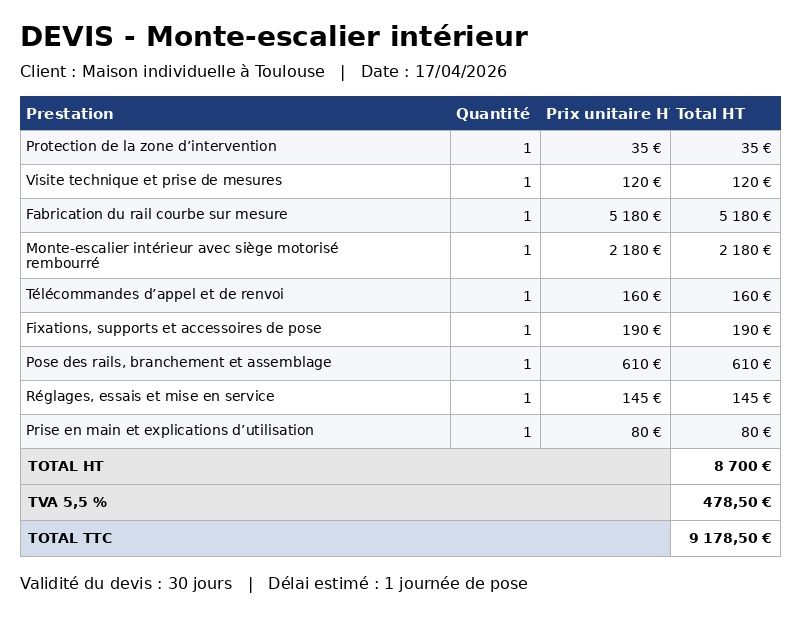
Task: Click the 8 700 € total amount
Action: pos(742,466)
